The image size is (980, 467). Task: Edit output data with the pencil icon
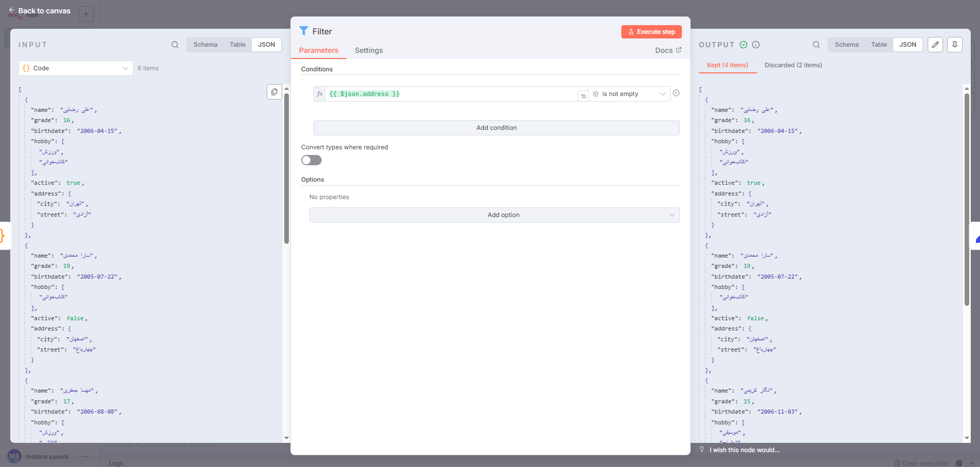pos(935,45)
